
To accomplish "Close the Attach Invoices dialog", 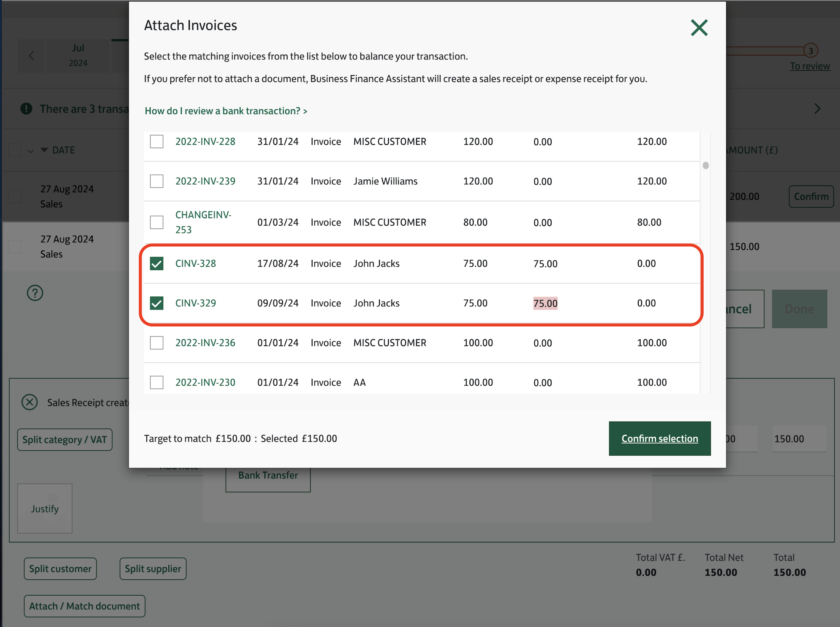I will pos(699,28).
